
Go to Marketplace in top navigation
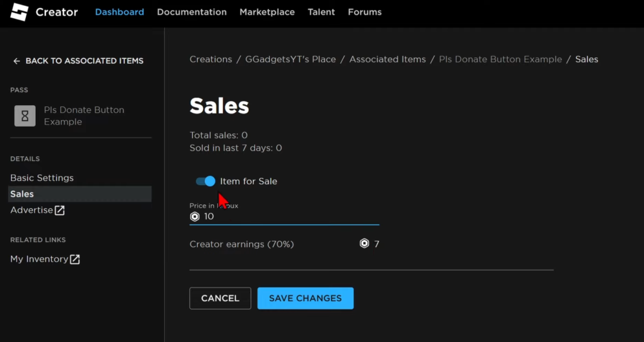tap(267, 12)
